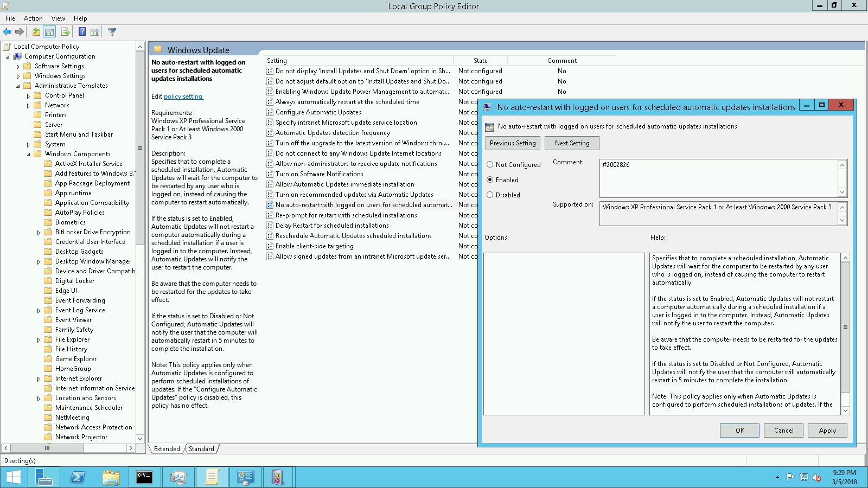This screenshot has width=868, height=488.
Task: Open the Action menu
Action: [33, 18]
